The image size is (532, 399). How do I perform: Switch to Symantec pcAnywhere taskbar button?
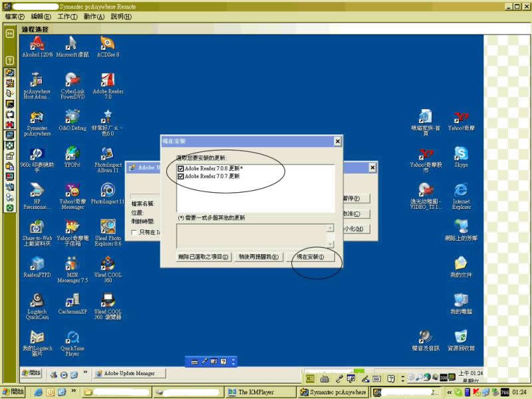pos(332,392)
